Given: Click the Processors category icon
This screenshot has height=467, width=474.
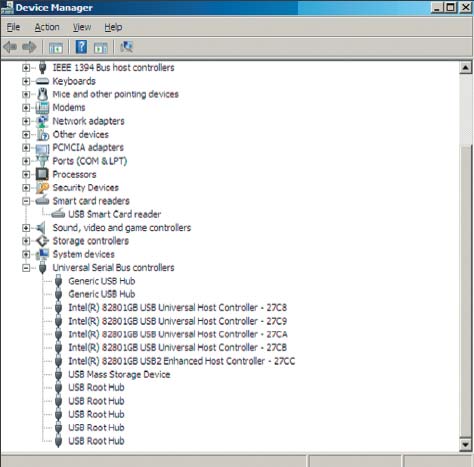Looking at the screenshot, I should click(42, 174).
